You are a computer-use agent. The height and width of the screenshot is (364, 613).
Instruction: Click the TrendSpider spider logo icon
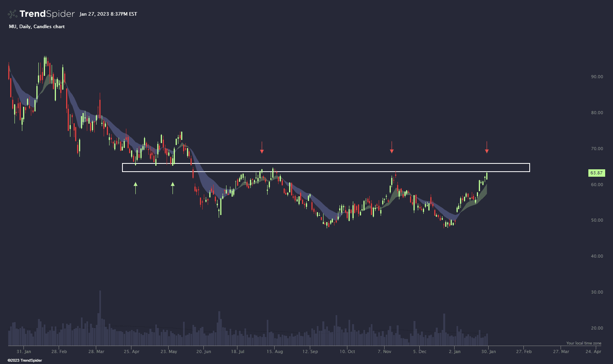pyautogui.click(x=11, y=14)
